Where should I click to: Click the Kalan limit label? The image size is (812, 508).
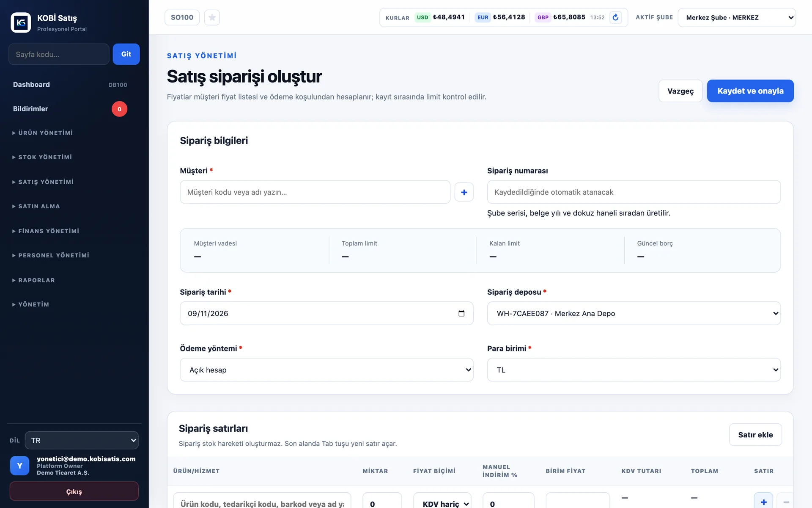[x=505, y=243]
